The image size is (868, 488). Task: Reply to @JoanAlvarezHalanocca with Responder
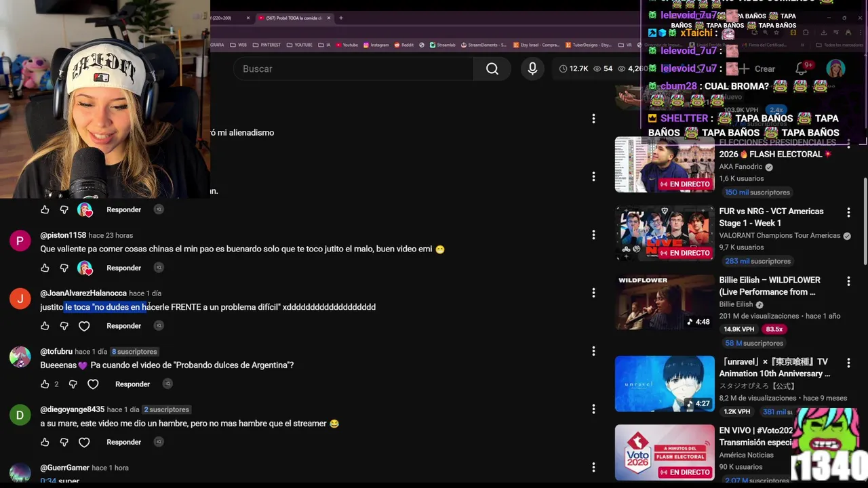tap(123, 326)
